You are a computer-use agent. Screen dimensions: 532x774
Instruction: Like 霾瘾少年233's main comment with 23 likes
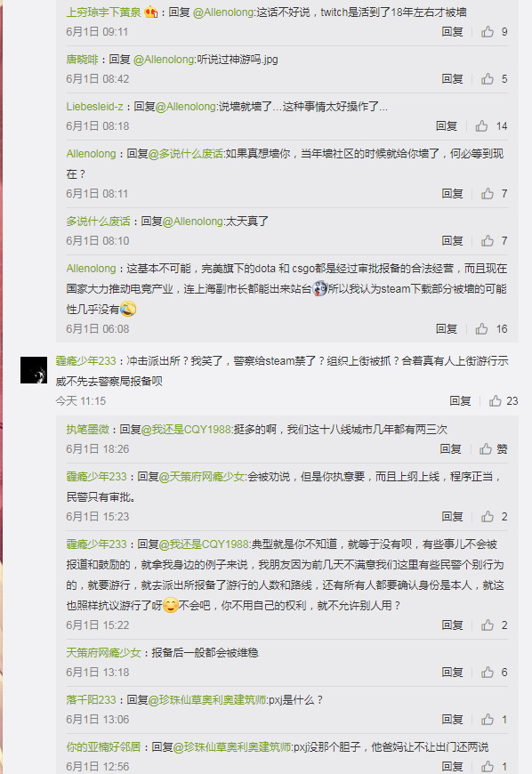point(495,401)
